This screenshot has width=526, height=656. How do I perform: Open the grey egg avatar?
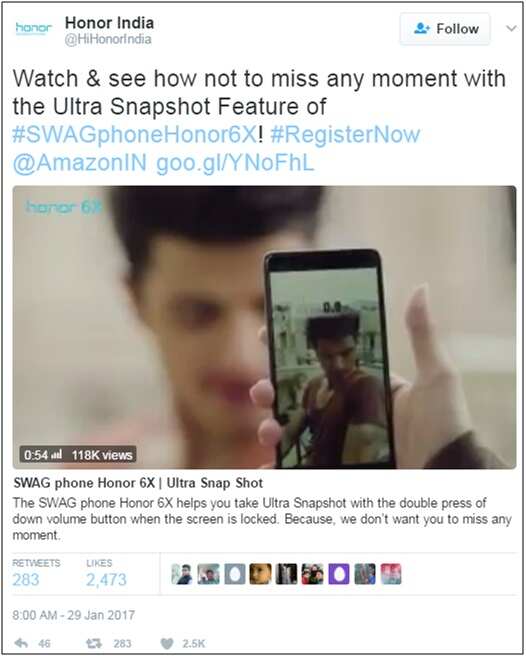(235, 574)
